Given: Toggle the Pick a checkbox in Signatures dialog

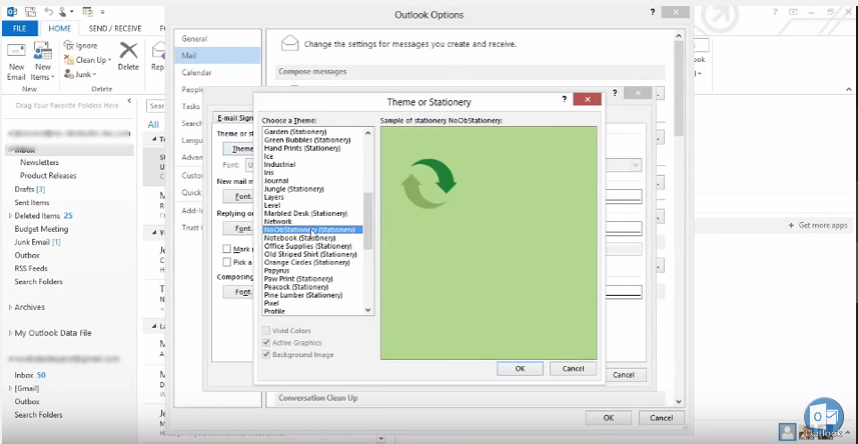Looking at the screenshot, I should 227,262.
